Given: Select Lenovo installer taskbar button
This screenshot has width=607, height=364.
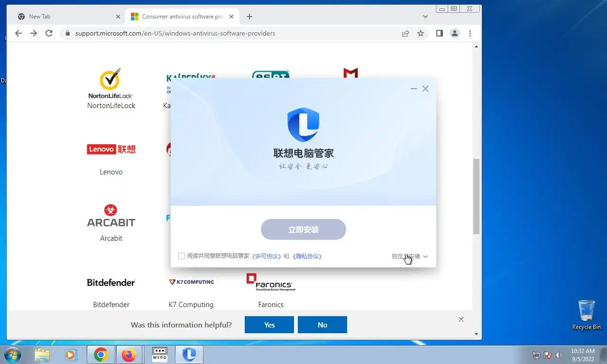Looking at the screenshot, I should click(x=189, y=355).
